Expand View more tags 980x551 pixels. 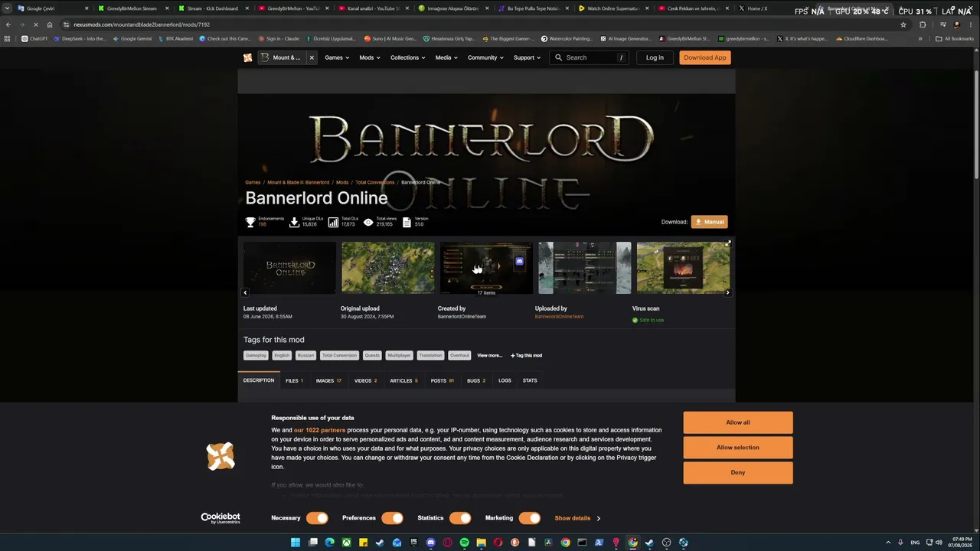point(490,355)
